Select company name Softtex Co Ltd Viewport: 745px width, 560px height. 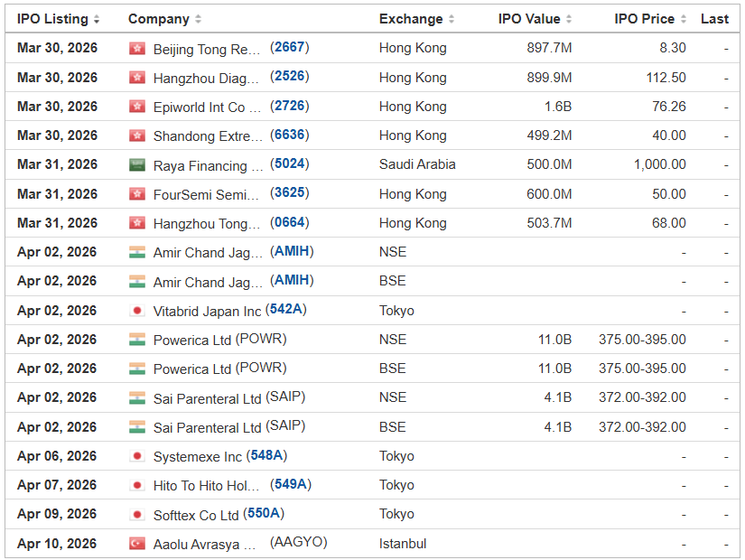196,516
